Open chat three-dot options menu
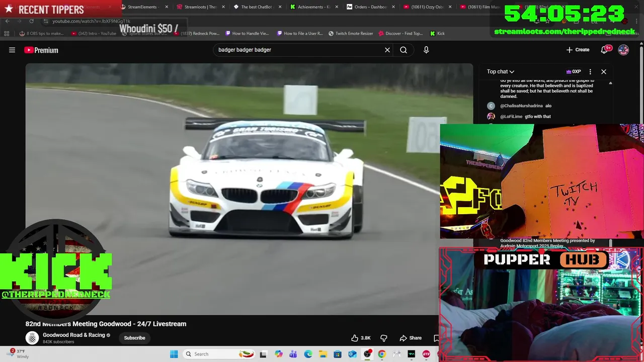This screenshot has height=362, width=644. pyautogui.click(x=590, y=71)
